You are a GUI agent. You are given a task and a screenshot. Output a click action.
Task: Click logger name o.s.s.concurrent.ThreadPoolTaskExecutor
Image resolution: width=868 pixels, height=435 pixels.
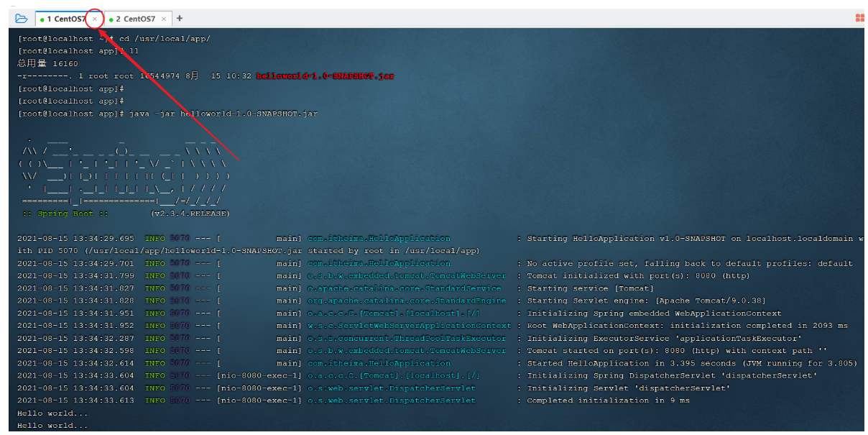407,338
